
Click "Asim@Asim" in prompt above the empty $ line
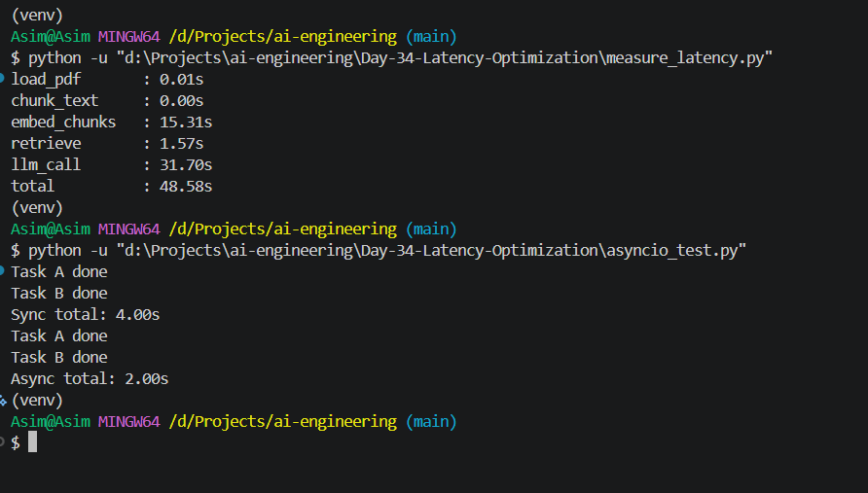(x=51, y=422)
